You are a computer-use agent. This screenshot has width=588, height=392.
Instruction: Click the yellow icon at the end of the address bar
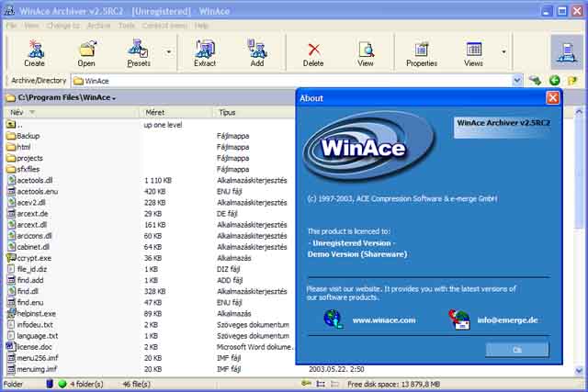pos(572,80)
